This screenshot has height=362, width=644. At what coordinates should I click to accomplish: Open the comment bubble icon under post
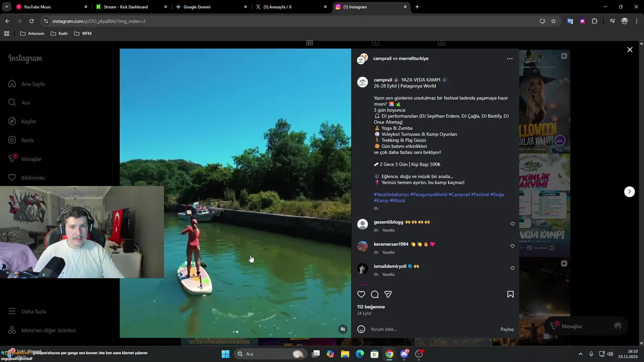pos(375,294)
